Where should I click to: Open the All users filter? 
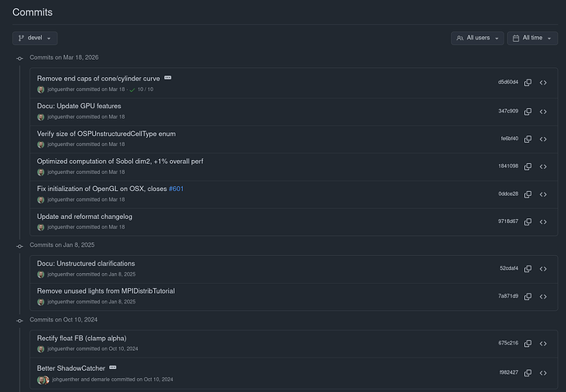477,38
